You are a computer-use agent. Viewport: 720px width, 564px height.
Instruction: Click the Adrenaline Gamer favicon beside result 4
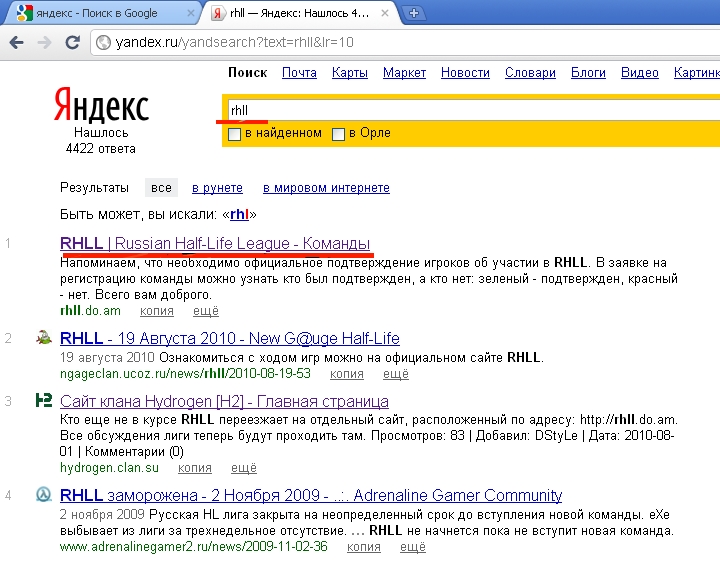(44, 495)
